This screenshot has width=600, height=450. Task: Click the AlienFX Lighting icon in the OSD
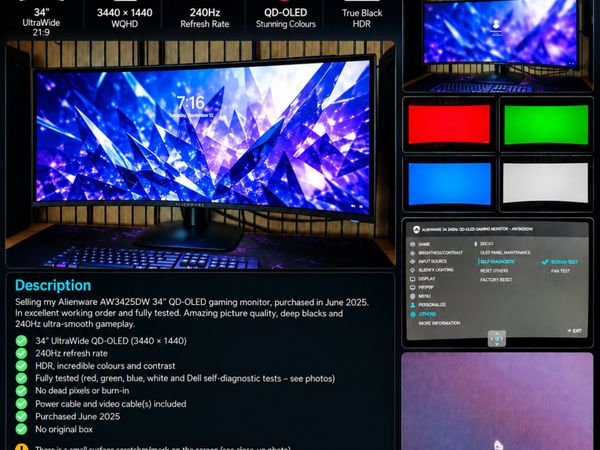tap(412, 270)
